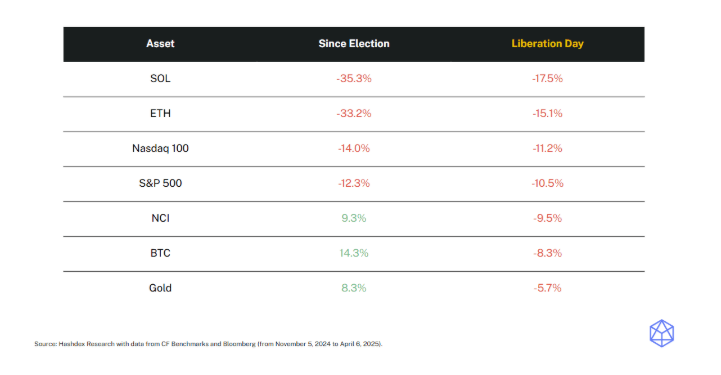Click the yellow Liberation Day header
This screenshot has width=721, height=375.
pos(547,44)
